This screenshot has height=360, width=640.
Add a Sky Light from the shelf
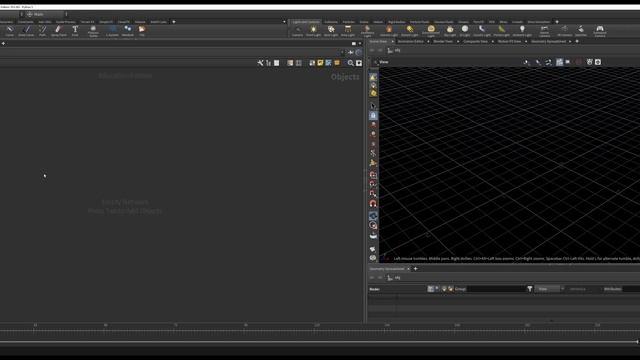click(x=449, y=31)
